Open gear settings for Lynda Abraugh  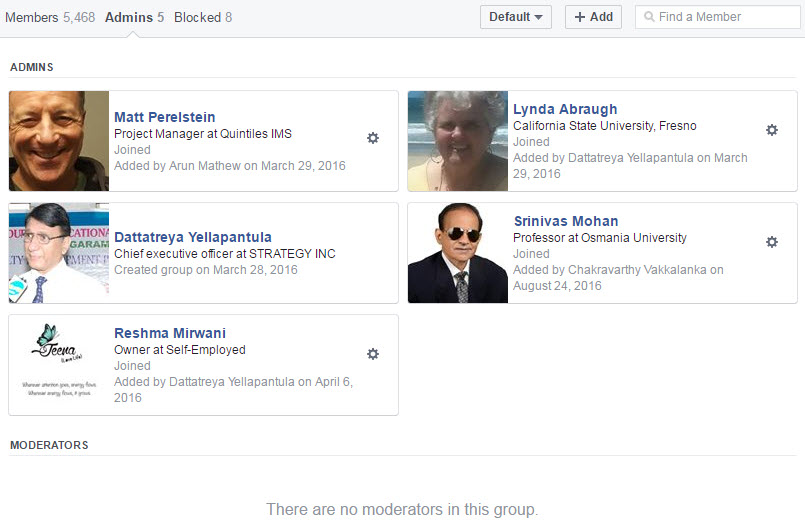point(771,130)
